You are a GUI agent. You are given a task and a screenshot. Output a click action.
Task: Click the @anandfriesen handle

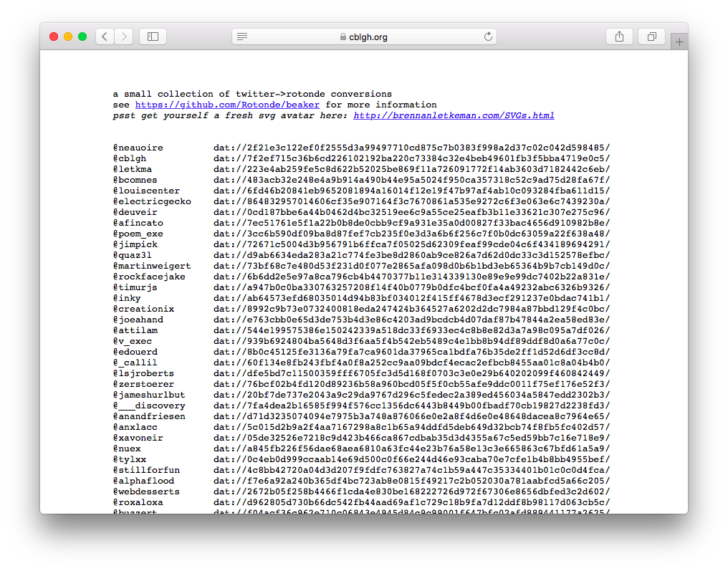pyautogui.click(x=150, y=416)
